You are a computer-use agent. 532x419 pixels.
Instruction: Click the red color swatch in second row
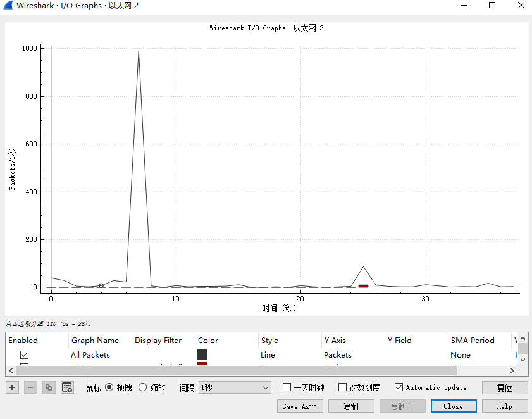[202, 364]
